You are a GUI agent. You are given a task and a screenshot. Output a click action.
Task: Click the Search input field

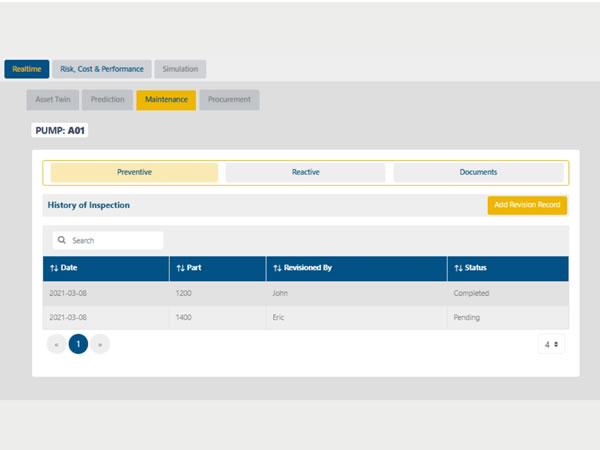(x=108, y=240)
